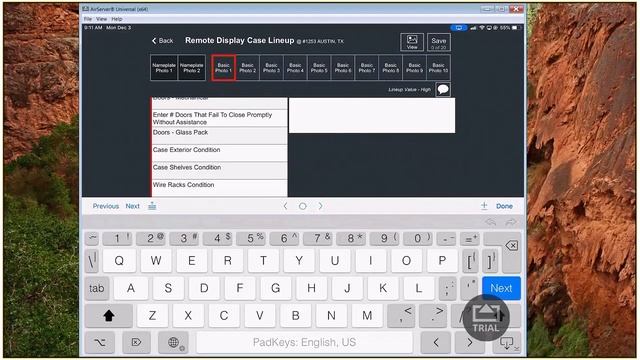The height and width of the screenshot is (360, 640).
Task: Click the plus icon beside Done
Action: click(484, 206)
